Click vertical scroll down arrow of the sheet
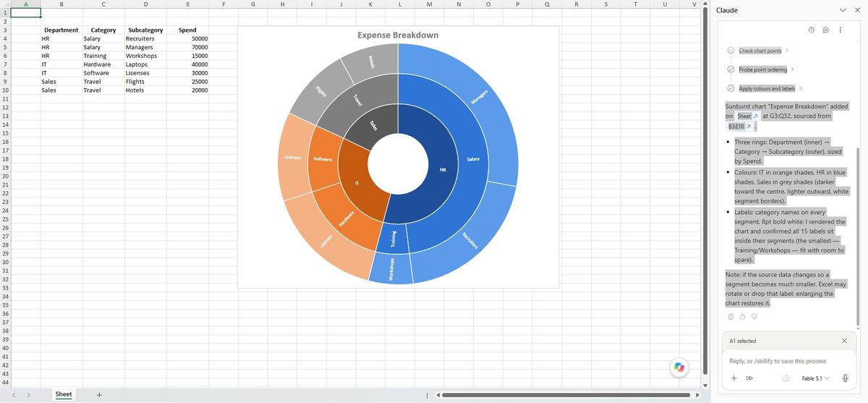The height and width of the screenshot is (403, 868). (705, 386)
